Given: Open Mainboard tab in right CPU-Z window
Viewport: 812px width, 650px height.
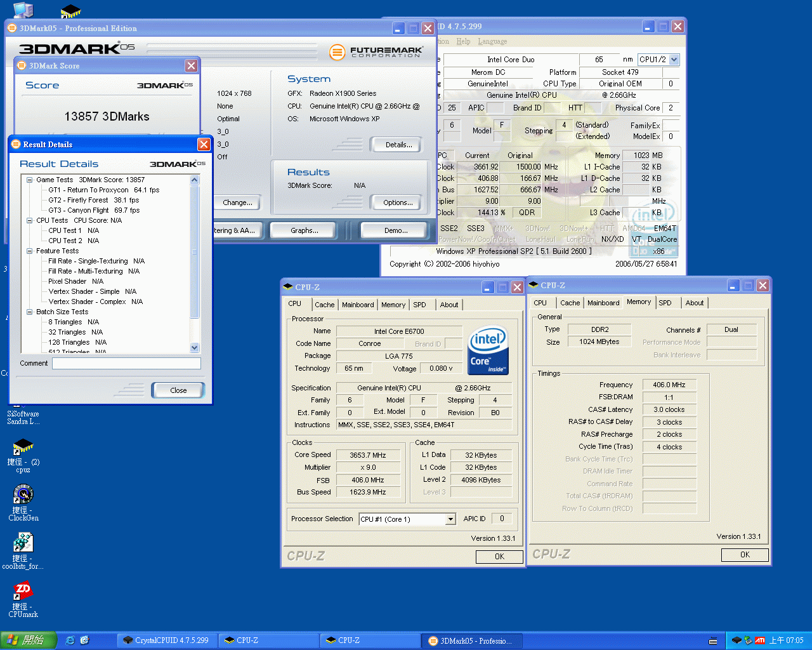Looking at the screenshot, I should (x=603, y=303).
